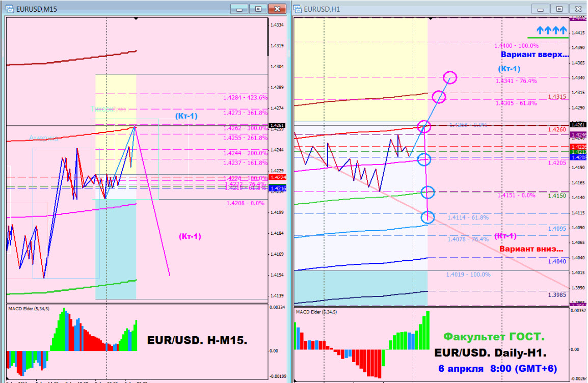
Task: Click the "1.4341 - 76.4%" Fibonacci label
Action: 516,81
